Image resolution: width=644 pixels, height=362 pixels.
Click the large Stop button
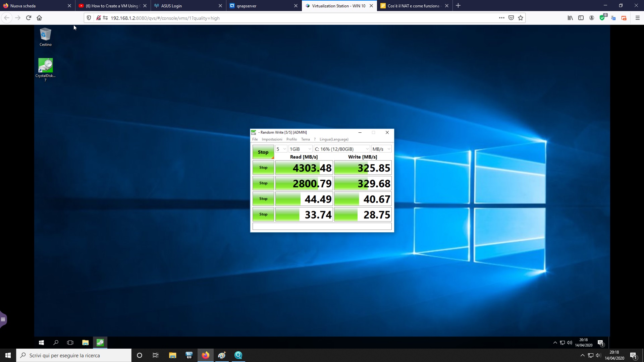(263, 152)
